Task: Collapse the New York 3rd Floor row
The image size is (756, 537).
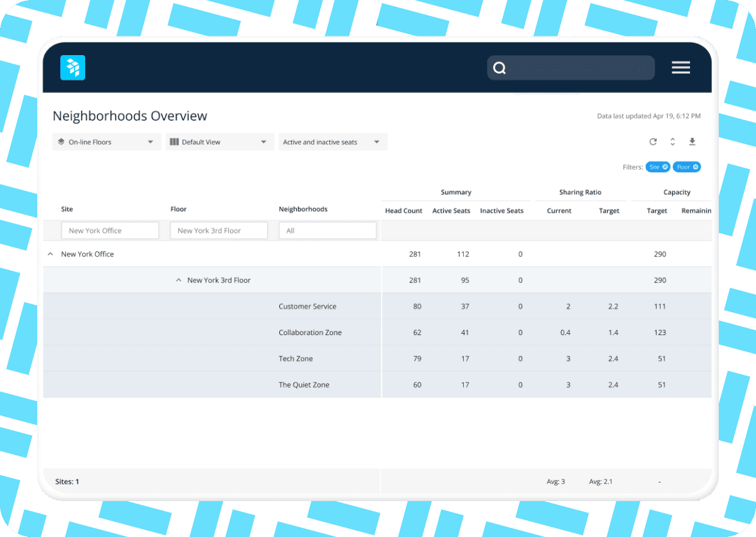Action: pyautogui.click(x=179, y=281)
